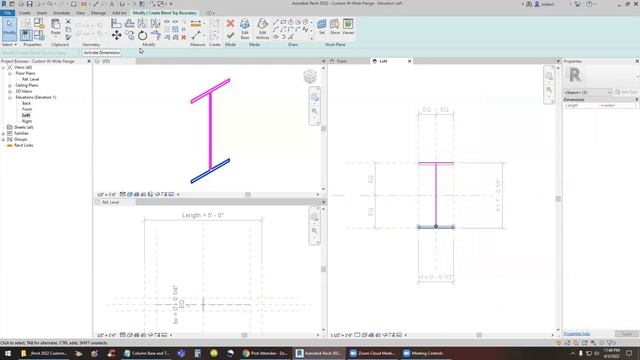
Task: Click the Apply button in Properties
Action: pos(627,334)
